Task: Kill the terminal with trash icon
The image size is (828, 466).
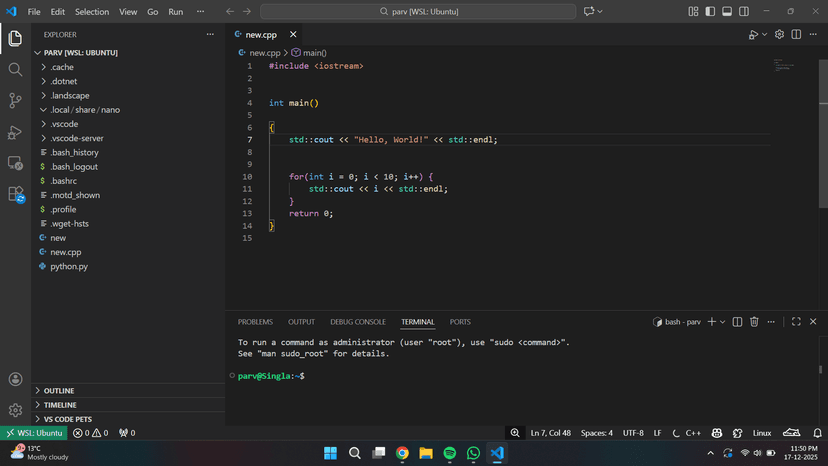Action: point(754,322)
